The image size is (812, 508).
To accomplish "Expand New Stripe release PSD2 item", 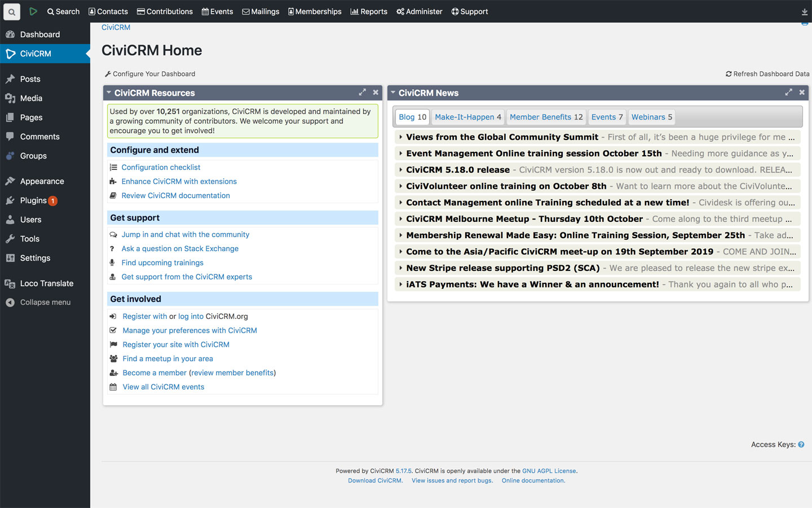I will point(598,268).
